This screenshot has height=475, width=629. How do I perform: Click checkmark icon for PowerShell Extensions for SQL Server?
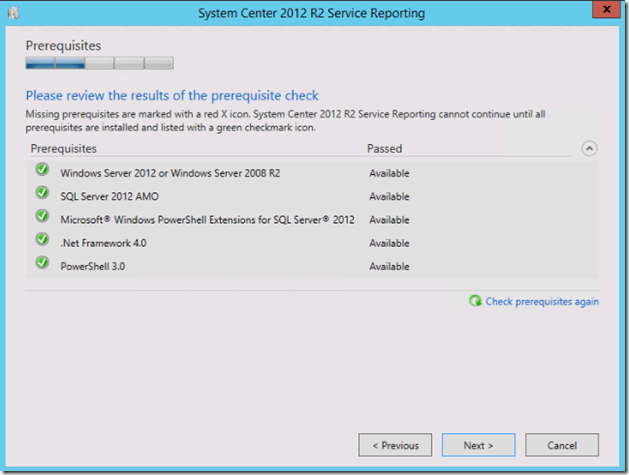[42, 217]
